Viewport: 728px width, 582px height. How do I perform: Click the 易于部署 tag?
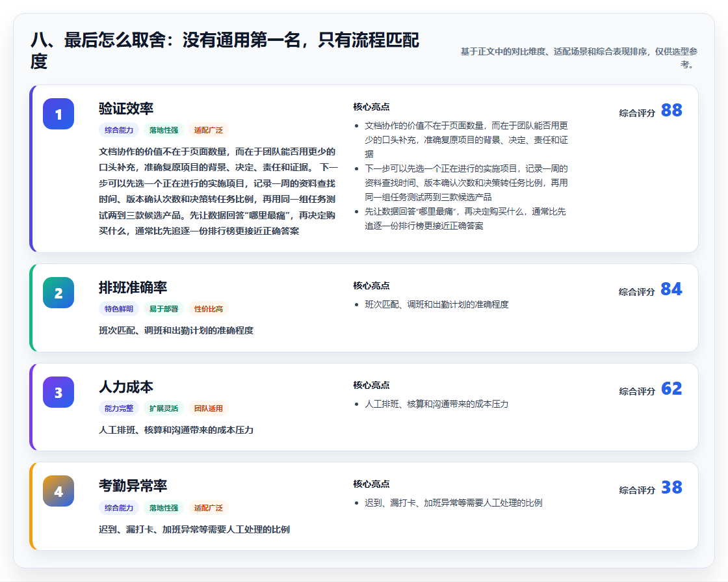coord(163,309)
